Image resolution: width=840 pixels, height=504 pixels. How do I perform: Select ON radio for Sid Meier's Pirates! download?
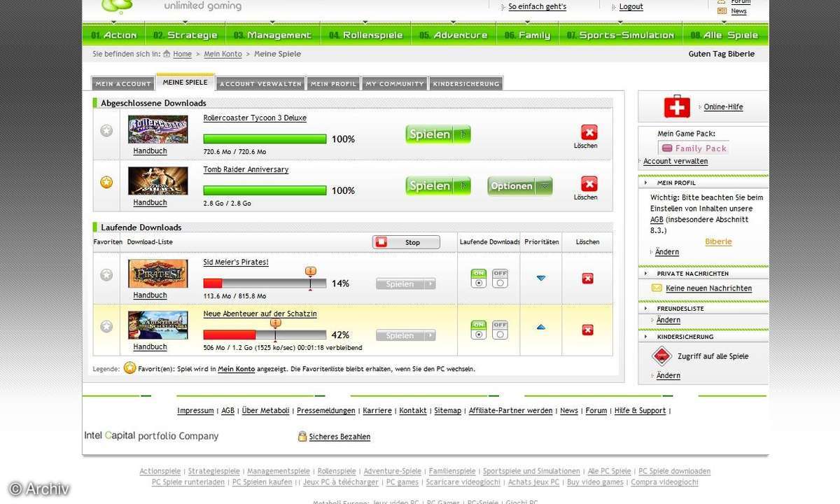[479, 279]
